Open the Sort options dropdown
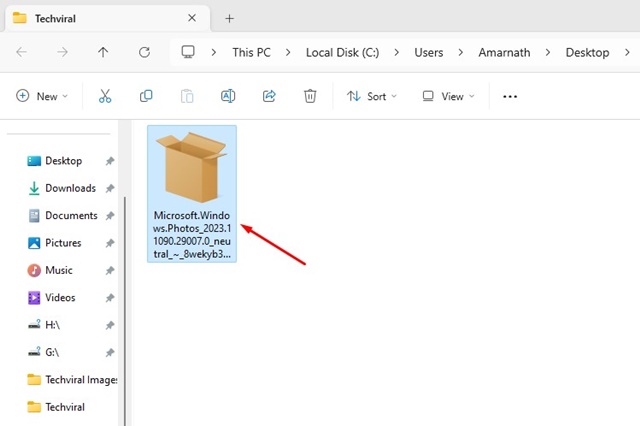Screen dimensions: 640x426 pyautogui.click(x=372, y=96)
